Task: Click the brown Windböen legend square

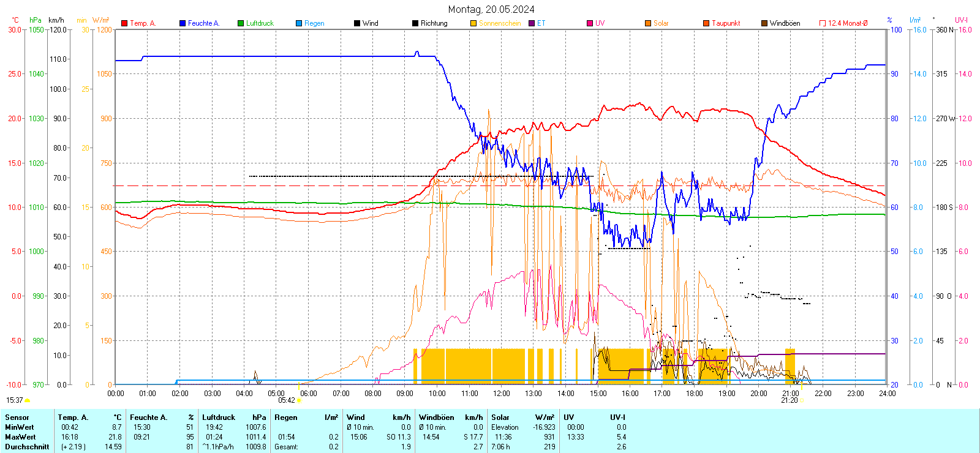Action: pos(764,23)
